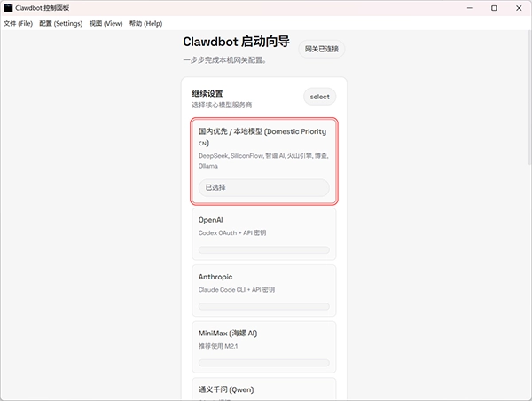Select the 通义千问 (Qwen) provider card
The width and height of the screenshot is (532, 401).
(x=263, y=389)
